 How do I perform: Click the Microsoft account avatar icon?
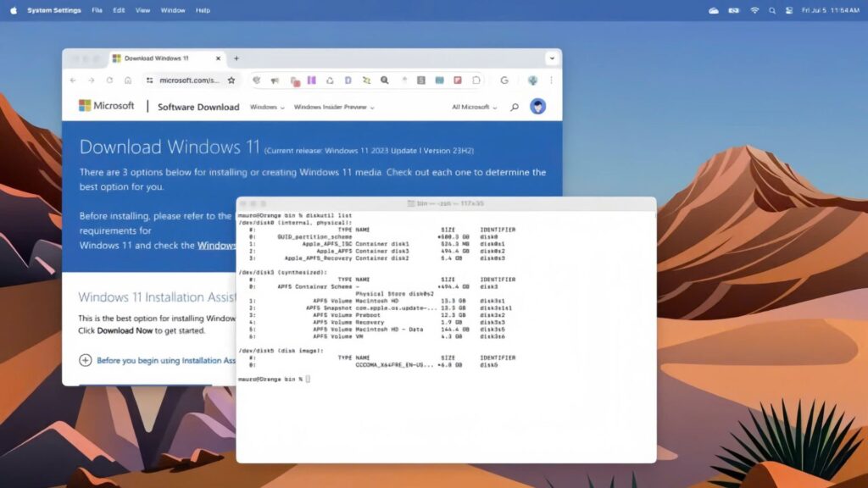(x=537, y=107)
